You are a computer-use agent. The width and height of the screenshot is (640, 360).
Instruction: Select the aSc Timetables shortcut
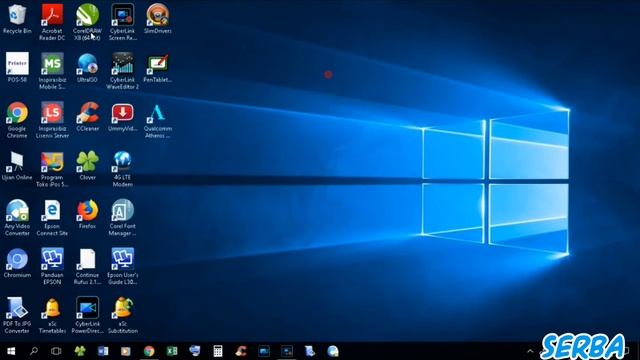(52, 315)
